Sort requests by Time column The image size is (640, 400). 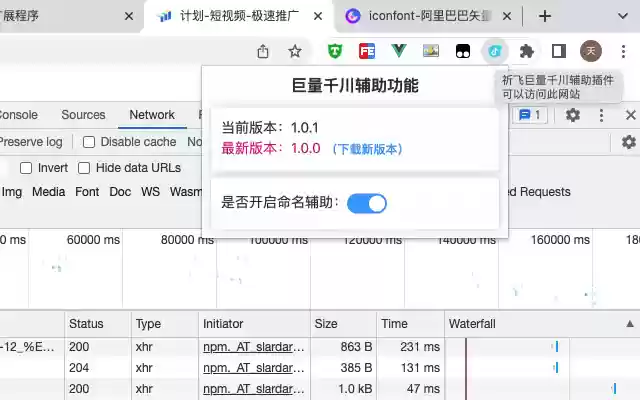(x=410, y=324)
